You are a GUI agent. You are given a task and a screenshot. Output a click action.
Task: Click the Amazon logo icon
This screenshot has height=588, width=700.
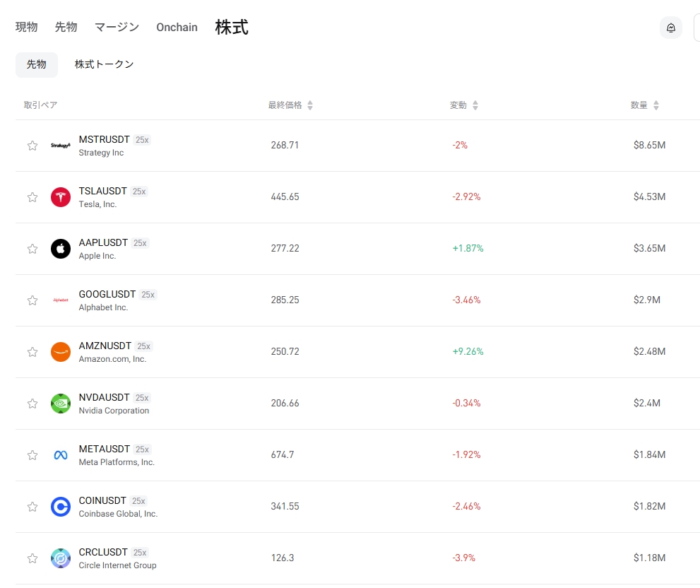(61, 352)
